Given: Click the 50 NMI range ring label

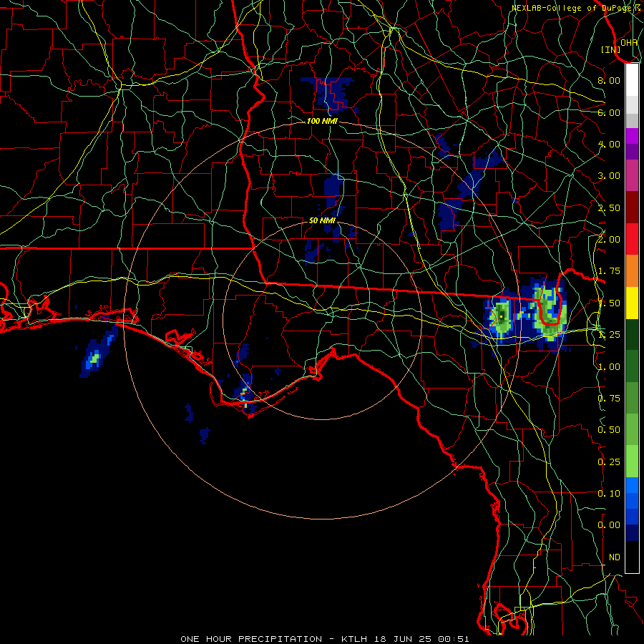Looking at the screenshot, I should tap(321, 220).
